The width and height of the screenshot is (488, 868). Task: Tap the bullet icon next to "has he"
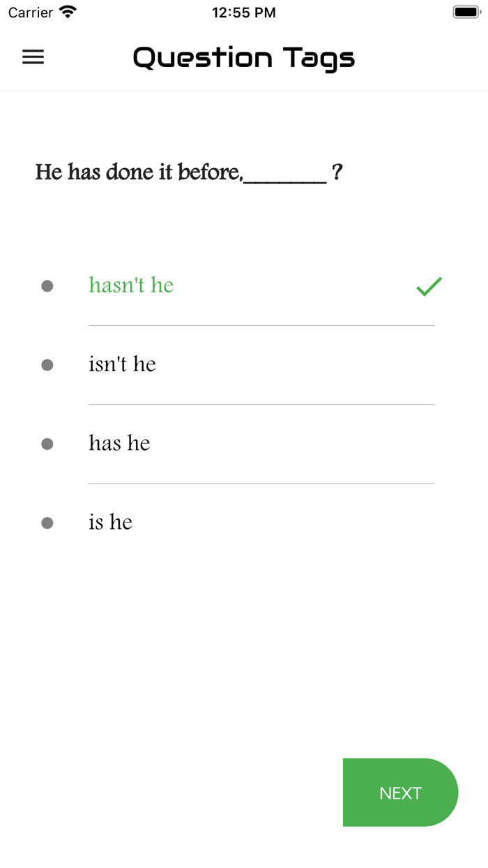[x=47, y=444]
